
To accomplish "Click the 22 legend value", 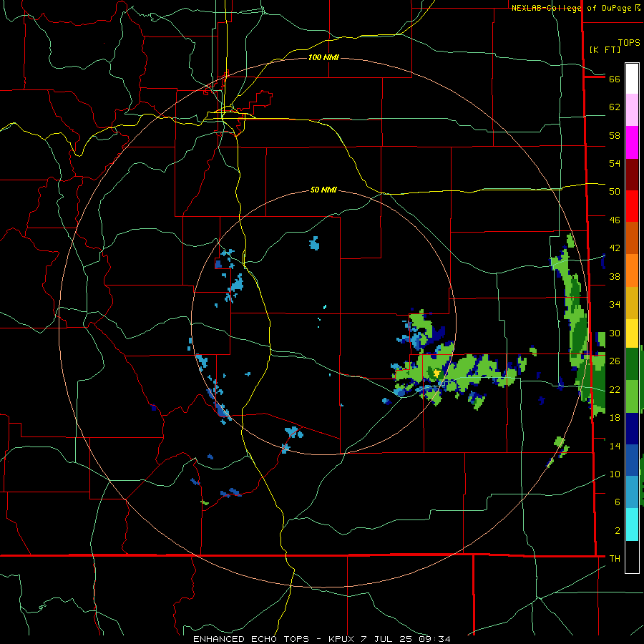I will point(615,389).
